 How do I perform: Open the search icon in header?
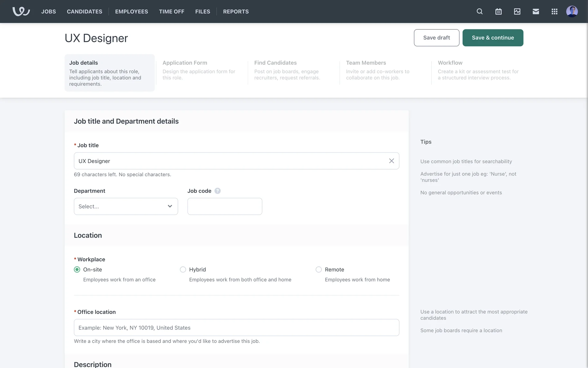[480, 11]
